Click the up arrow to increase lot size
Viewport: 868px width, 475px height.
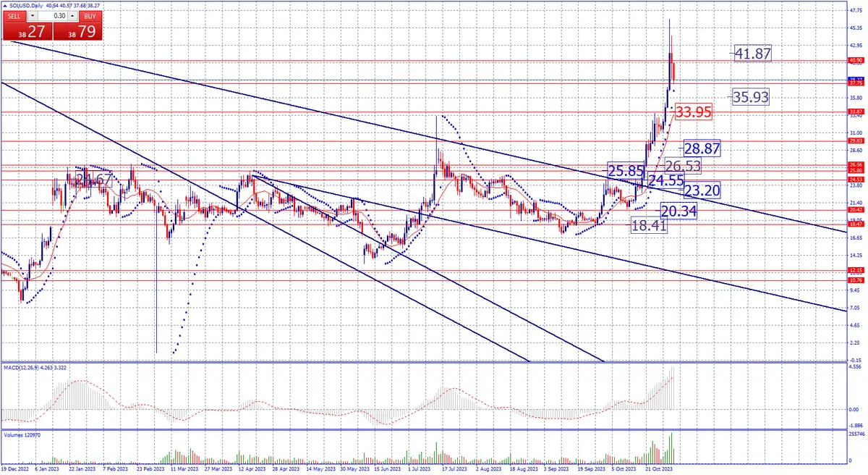72,15
